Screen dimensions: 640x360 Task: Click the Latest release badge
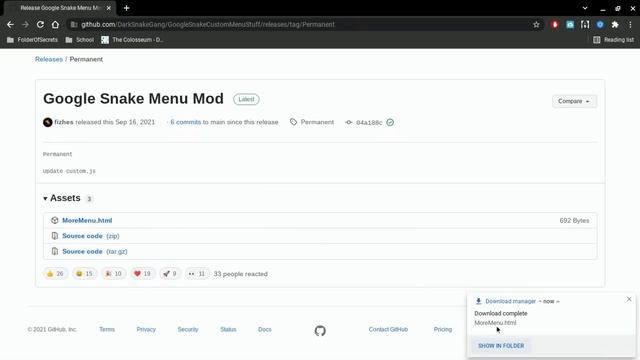click(x=246, y=99)
